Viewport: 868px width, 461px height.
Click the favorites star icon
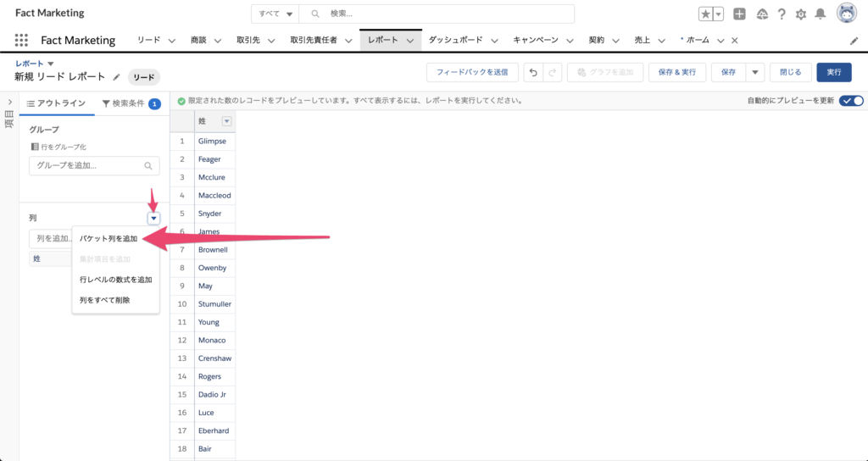(x=706, y=14)
